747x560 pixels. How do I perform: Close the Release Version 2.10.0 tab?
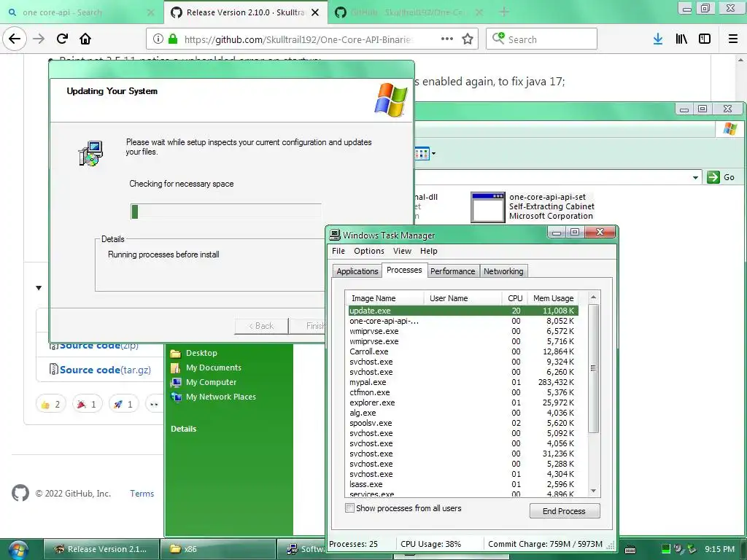[315, 12]
